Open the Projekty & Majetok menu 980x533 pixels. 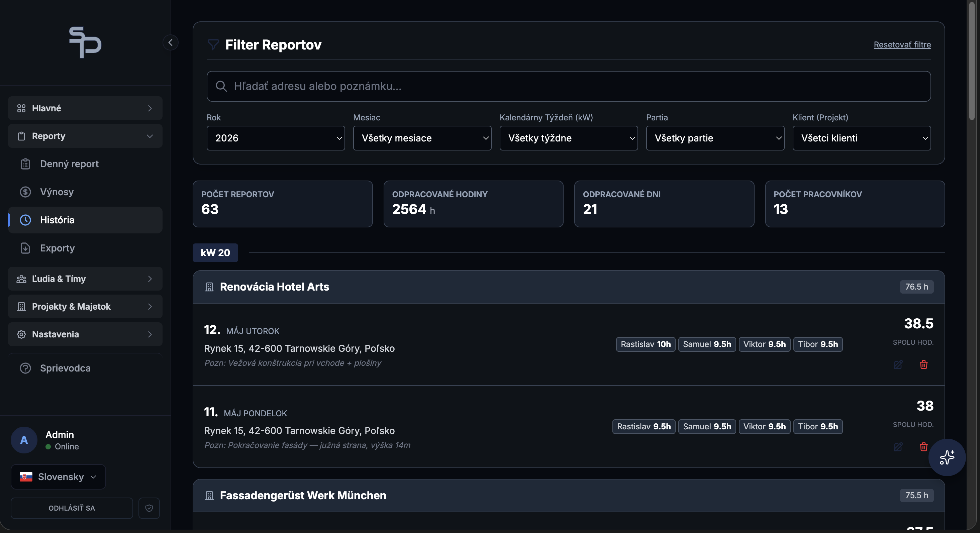point(85,307)
